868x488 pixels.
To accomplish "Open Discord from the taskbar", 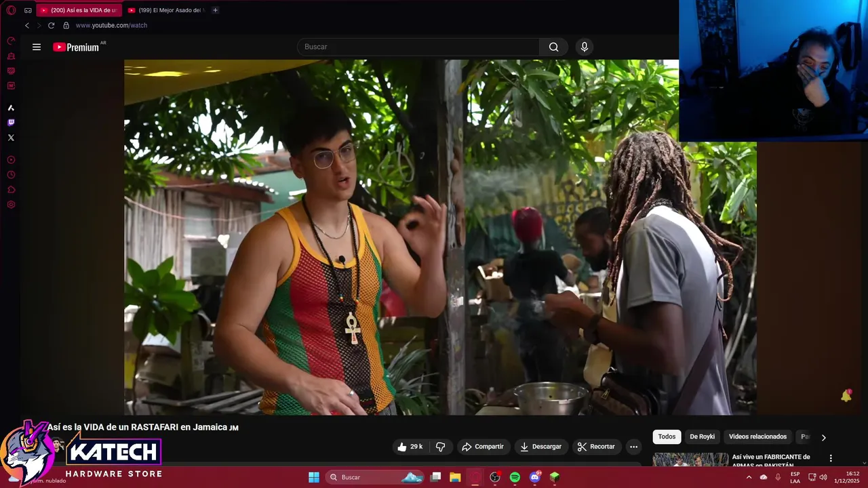I will 535,477.
